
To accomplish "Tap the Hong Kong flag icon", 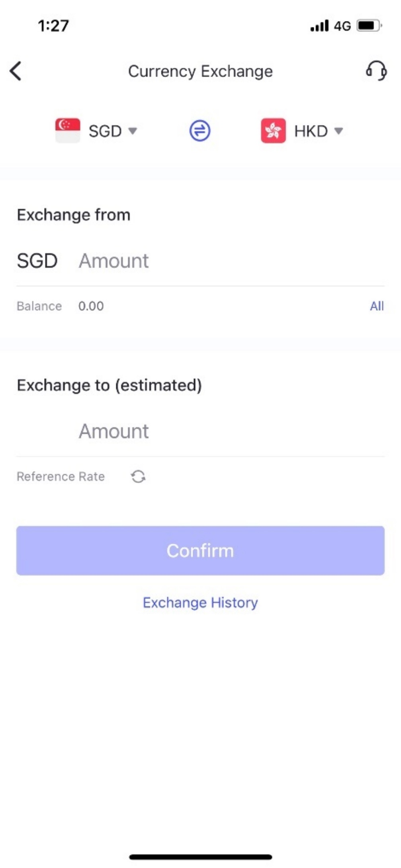I will [273, 131].
